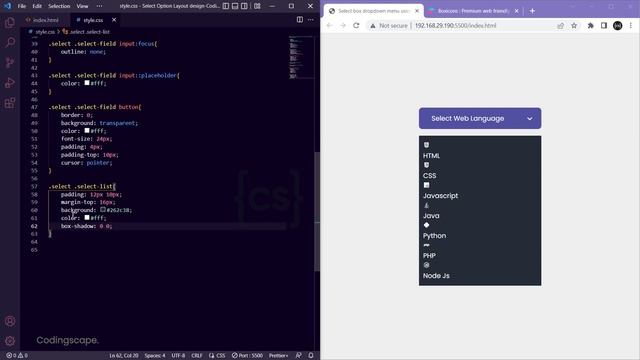Screen dimensions: 640x360
Task: Split the editor to the right
Action: pyautogui.click(x=300, y=20)
